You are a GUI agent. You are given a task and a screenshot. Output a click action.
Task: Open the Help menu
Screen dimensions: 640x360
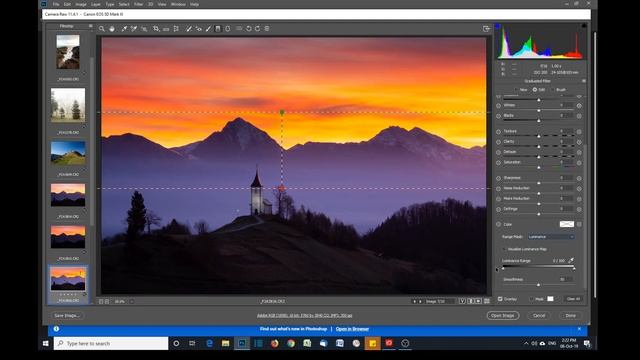(194, 4)
